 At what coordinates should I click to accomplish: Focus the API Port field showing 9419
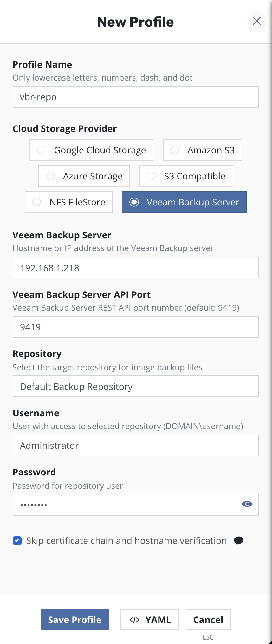(x=135, y=327)
